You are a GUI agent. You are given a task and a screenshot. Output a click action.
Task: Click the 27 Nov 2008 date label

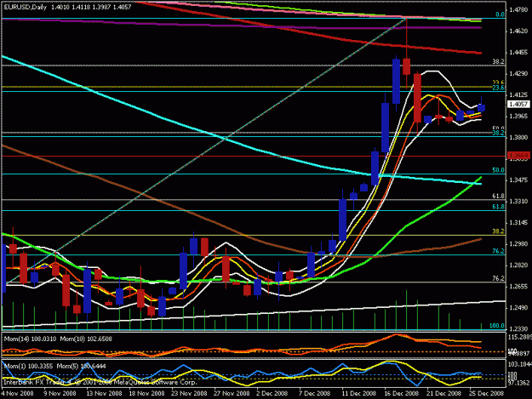coord(232,393)
